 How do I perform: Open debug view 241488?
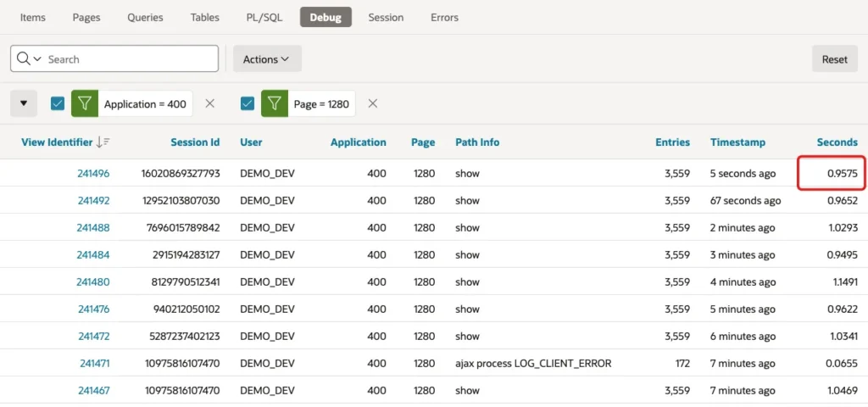tap(93, 227)
